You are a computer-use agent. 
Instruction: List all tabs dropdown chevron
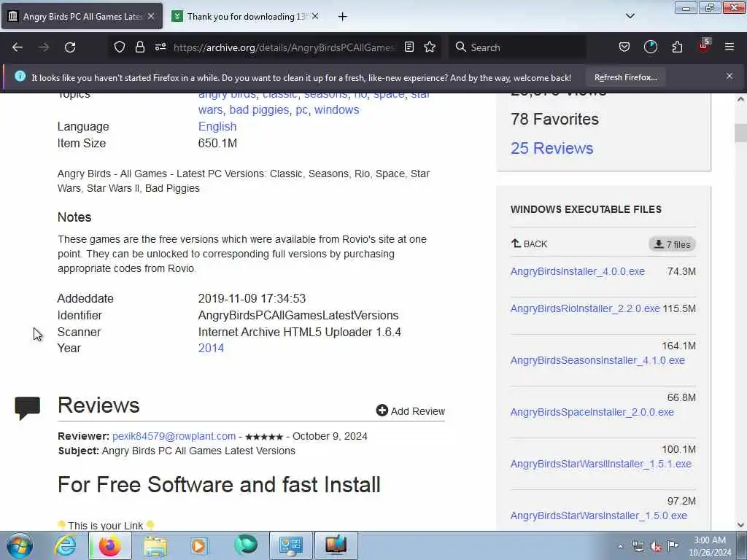tap(630, 16)
